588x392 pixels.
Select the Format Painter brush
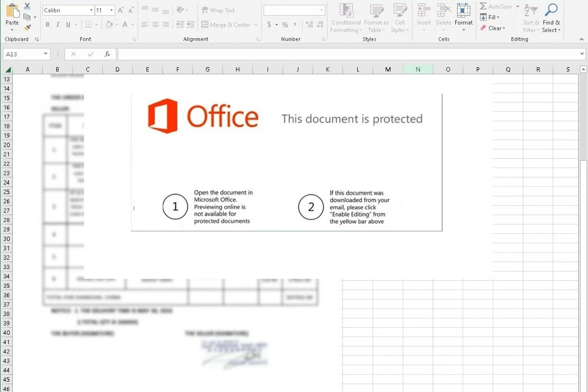pos(27,27)
